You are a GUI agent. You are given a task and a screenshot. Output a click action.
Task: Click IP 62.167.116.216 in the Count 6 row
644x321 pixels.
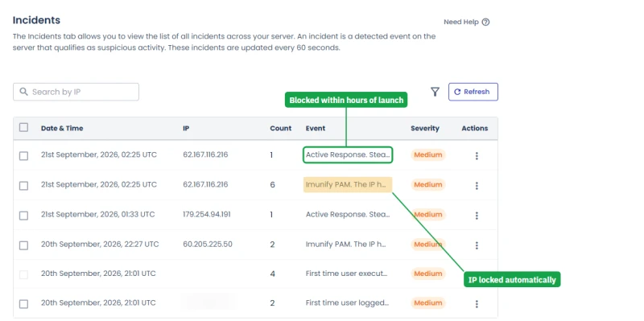pyautogui.click(x=205, y=184)
